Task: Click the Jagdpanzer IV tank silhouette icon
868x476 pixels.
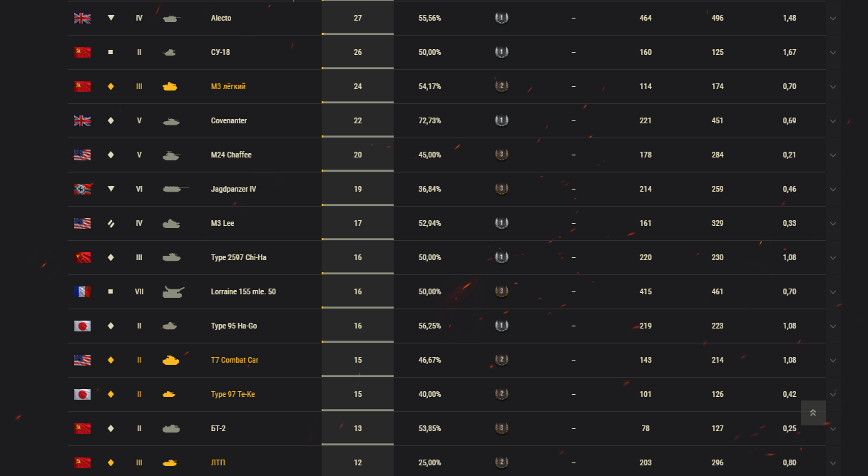Action: point(175,189)
